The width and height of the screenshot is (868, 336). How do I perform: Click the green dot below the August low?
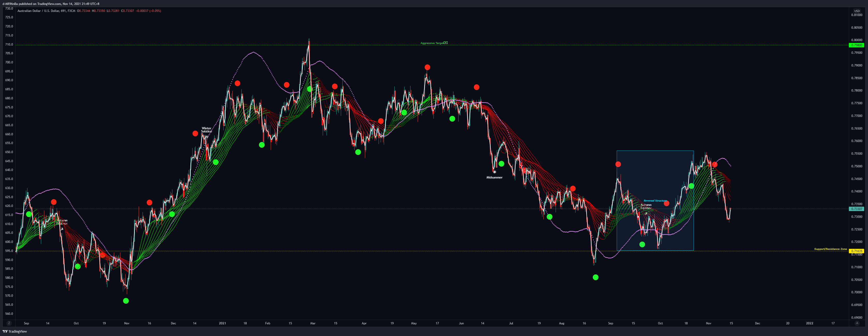click(x=595, y=278)
